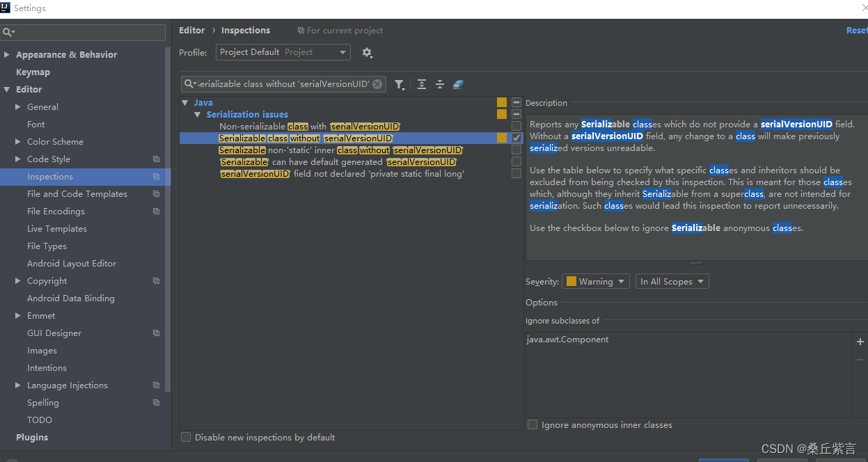Click the magnifier in the settings search field
The image size is (868, 462).
pos(7,32)
